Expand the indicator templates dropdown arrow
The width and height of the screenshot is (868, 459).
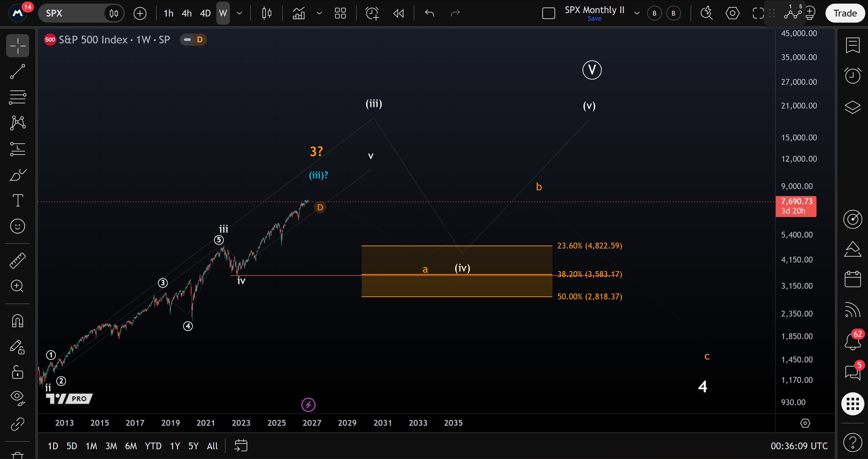[319, 13]
